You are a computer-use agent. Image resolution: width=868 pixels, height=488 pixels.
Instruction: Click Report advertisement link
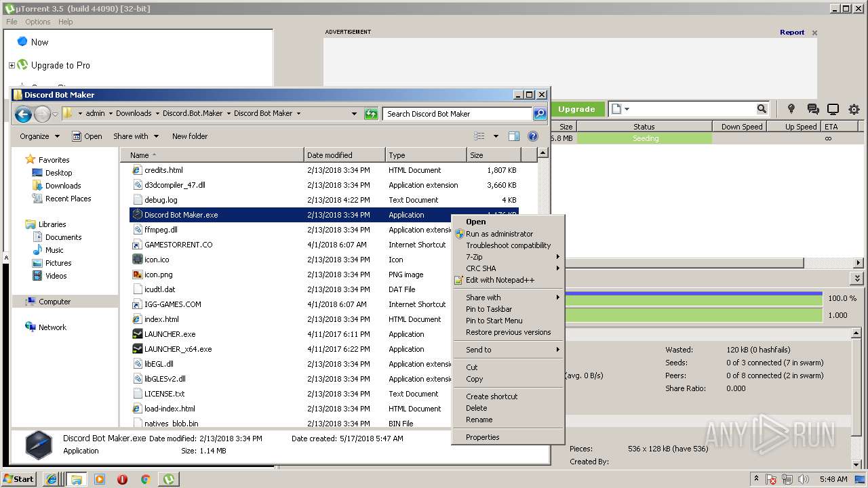tap(792, 32)
